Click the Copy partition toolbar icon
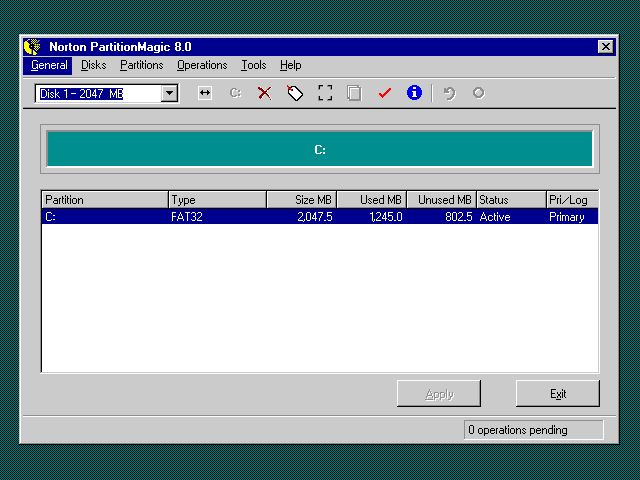This screenshot has height=480, width=640. [354, 93]
